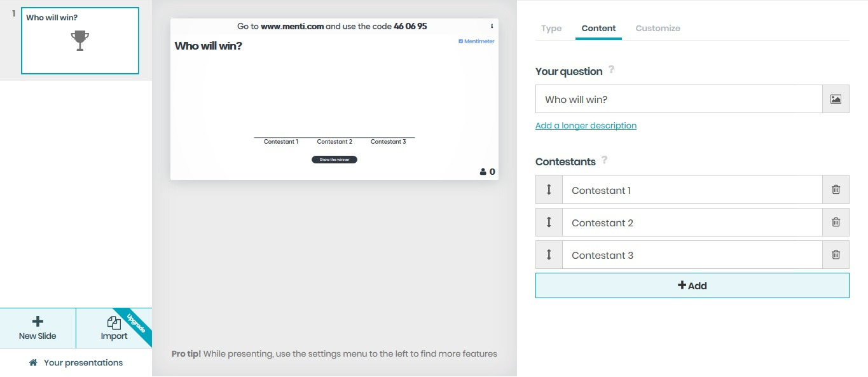Click the www.menti.com join instructions text
The image size is (868, 377).
[332, 26]
